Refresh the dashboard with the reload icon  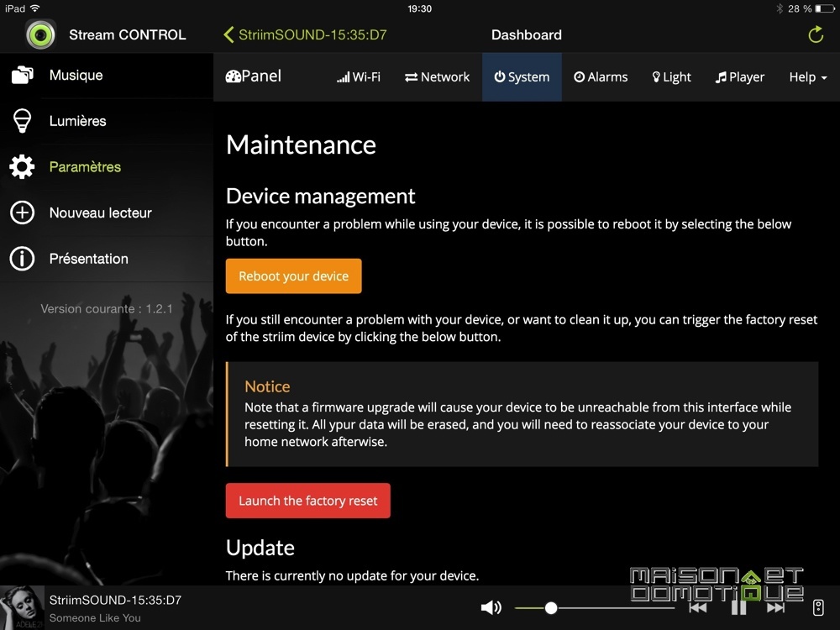point(816,34)
